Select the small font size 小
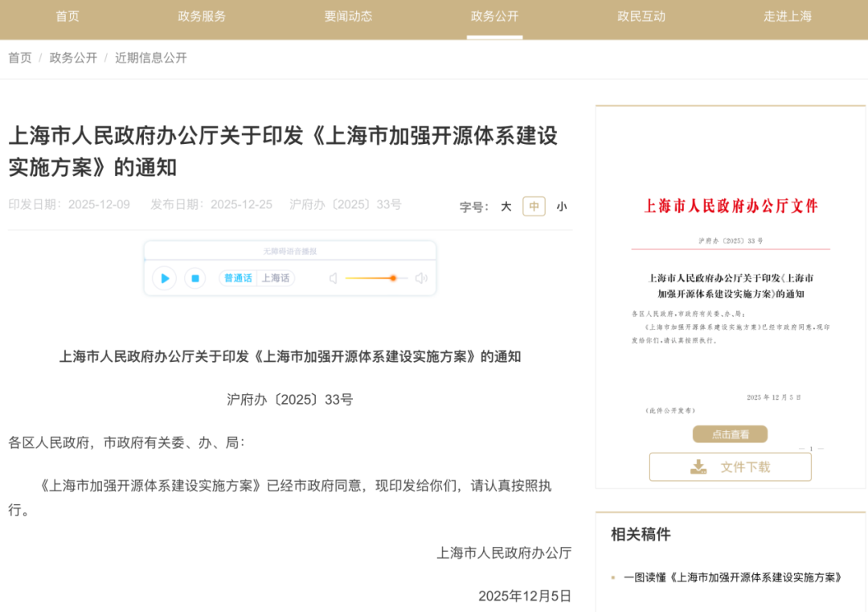The height and width of the screenshot is (612, 868). point(562,206)
